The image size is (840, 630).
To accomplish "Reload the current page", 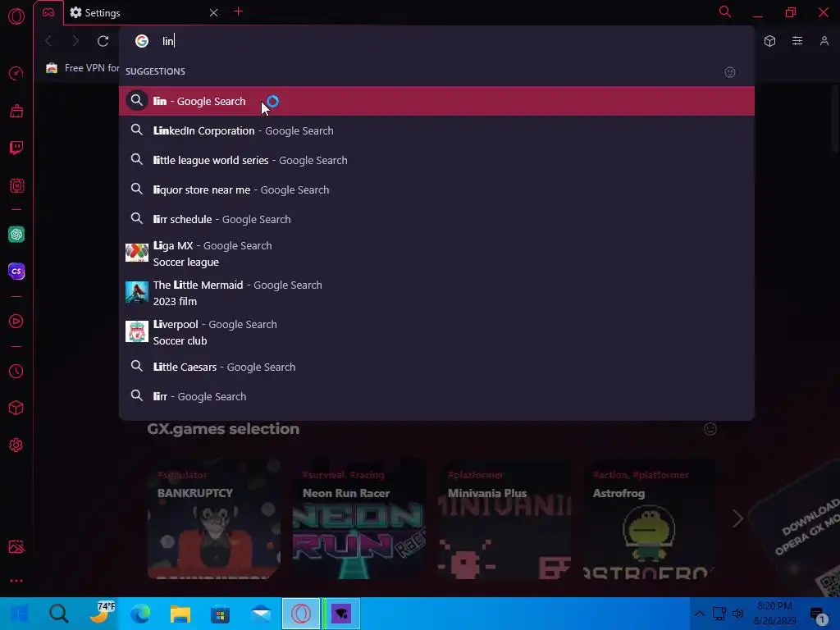I will [103, 41].
